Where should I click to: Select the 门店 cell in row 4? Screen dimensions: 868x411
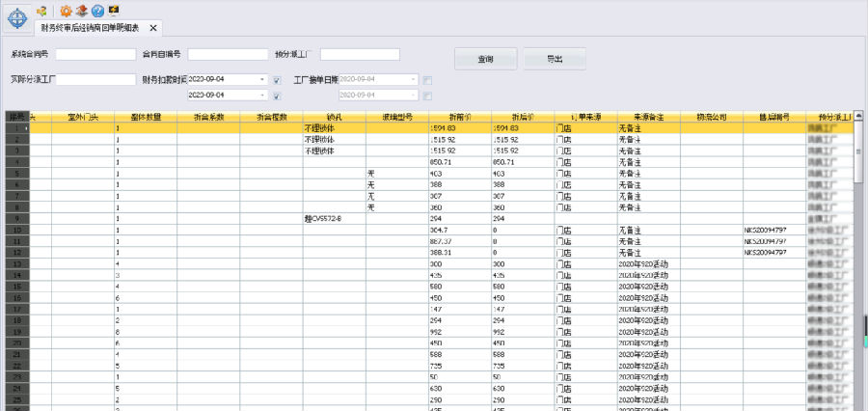click(585, 162)
